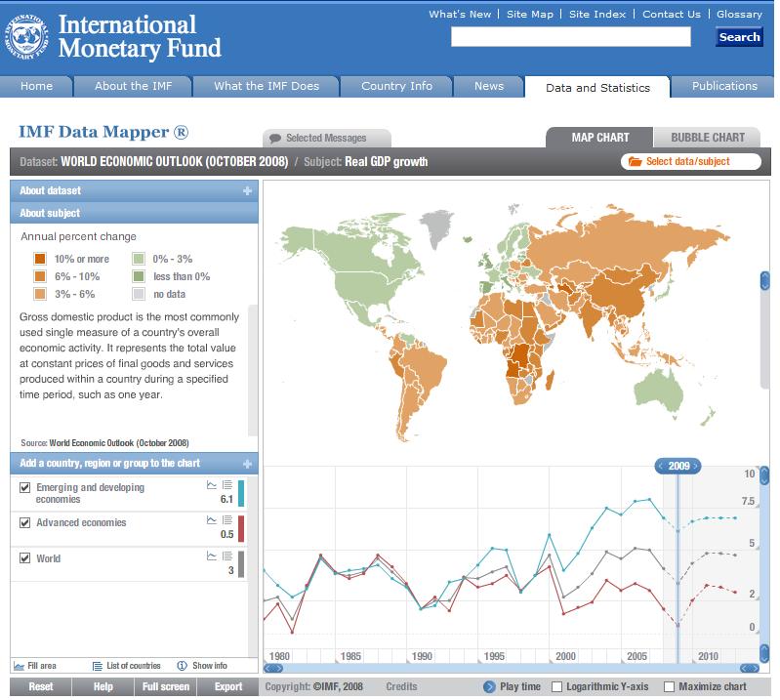Click in the site search field
This screenshot has height=700, width=780.
tap(570, 37)
